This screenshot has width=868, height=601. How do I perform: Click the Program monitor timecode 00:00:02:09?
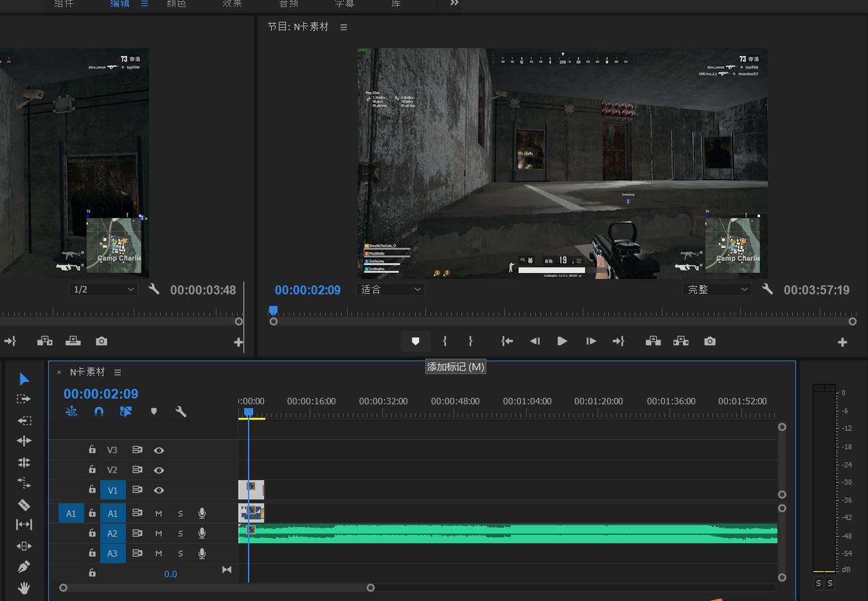pos(308,290)
